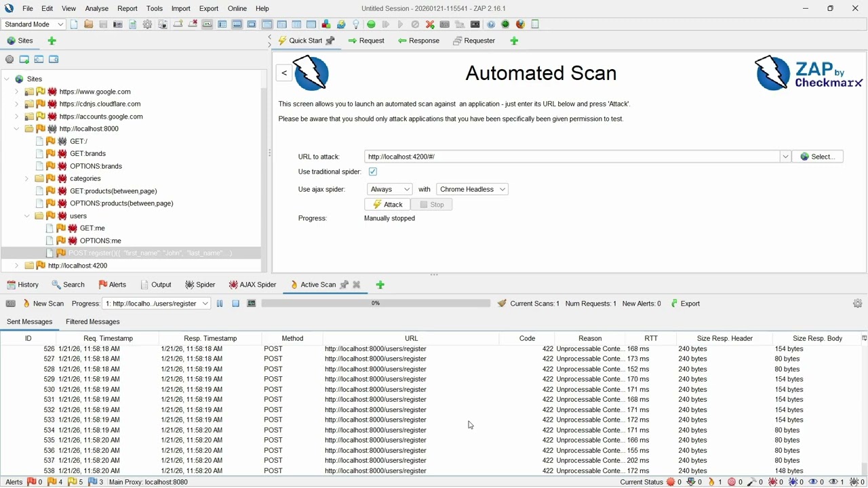
Task: Open the Progress scan selector dropdown
Action: (156, 304)
